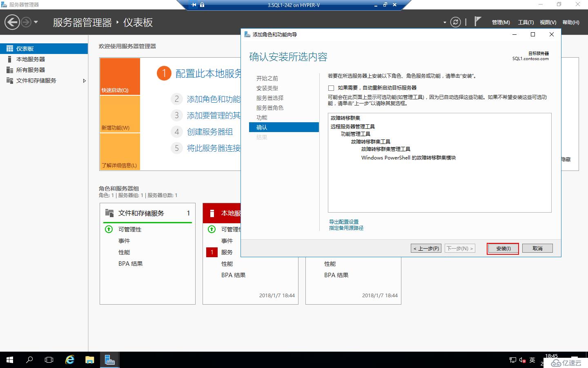This screenshot has height=368, width=588.
Task: Open the navigation history dropdown arrow
Action: pos(36,22)
